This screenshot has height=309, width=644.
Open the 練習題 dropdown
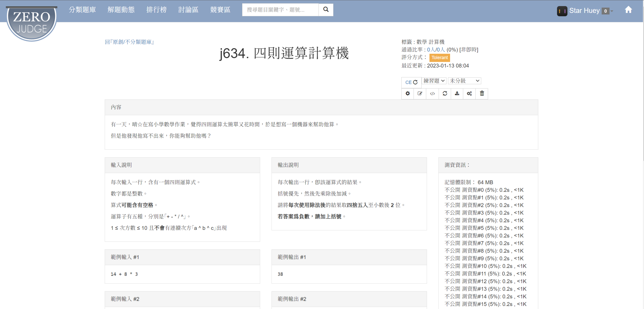click(x=434, y=81)
